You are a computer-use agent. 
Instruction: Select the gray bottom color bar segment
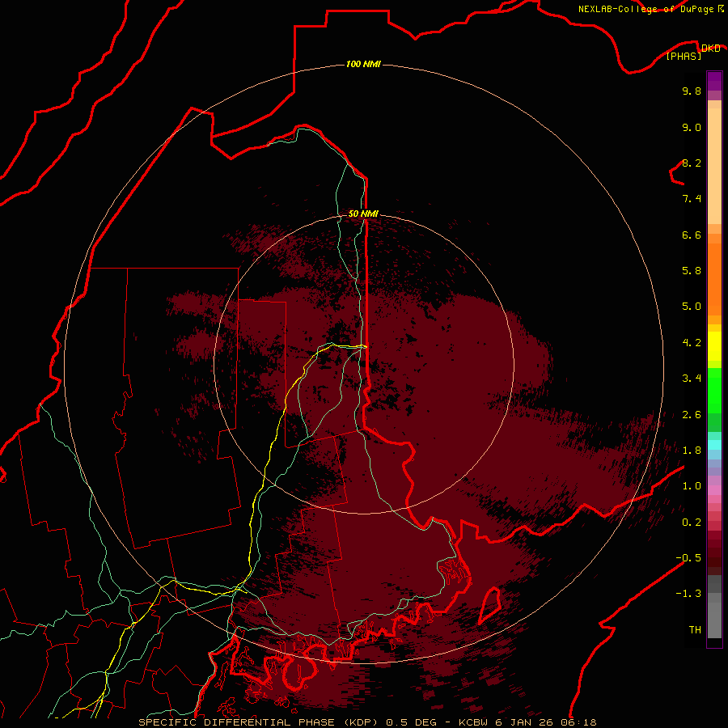coord(714,620)
